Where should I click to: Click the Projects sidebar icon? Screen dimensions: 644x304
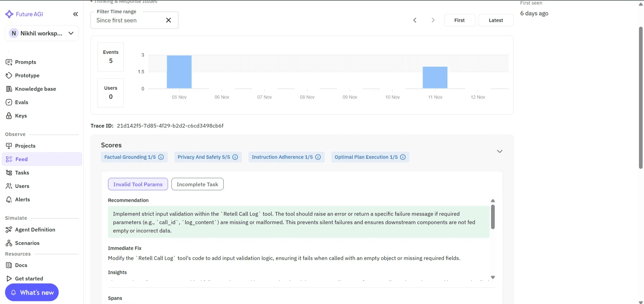tap(9, 146)
